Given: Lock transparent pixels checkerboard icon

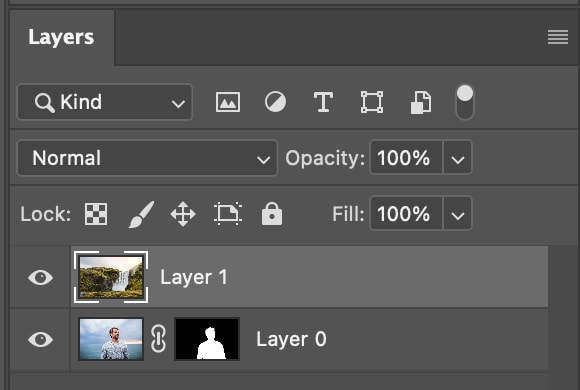Looking at the screenshot, I should (x=96, y=214).
